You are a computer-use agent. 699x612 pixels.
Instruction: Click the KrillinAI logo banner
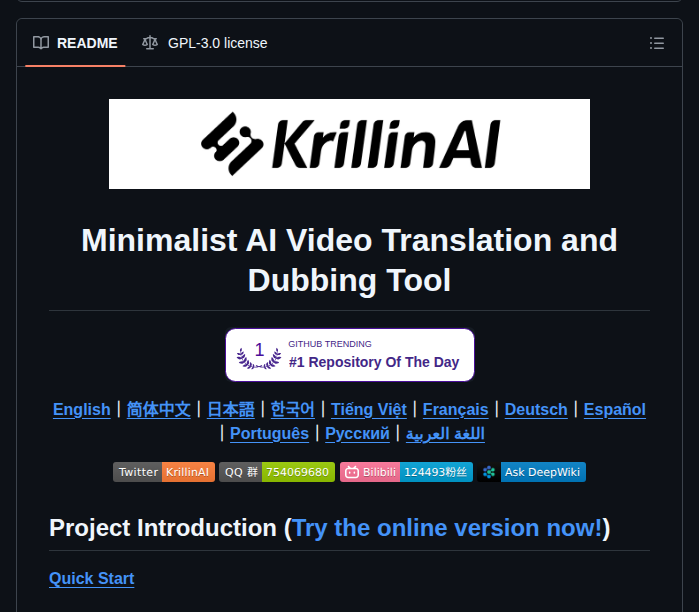tap(350, 144)
